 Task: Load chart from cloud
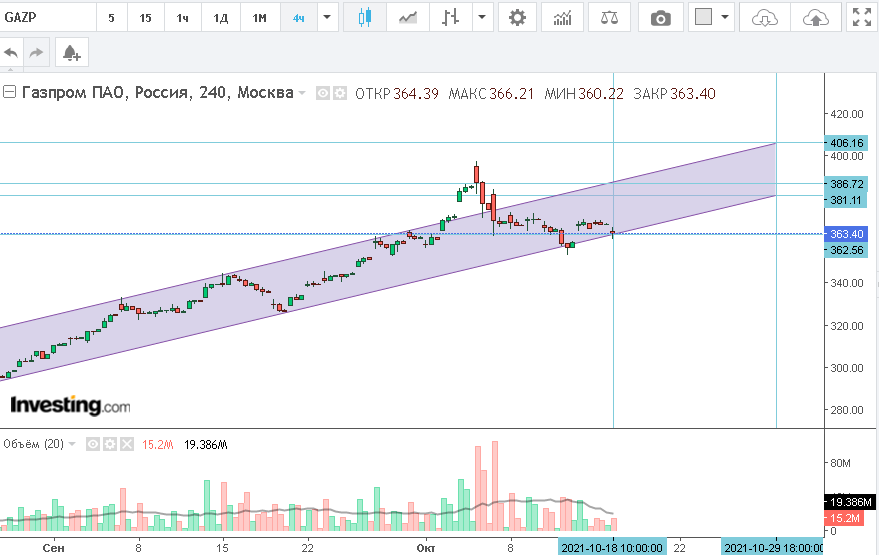point(765,17)
